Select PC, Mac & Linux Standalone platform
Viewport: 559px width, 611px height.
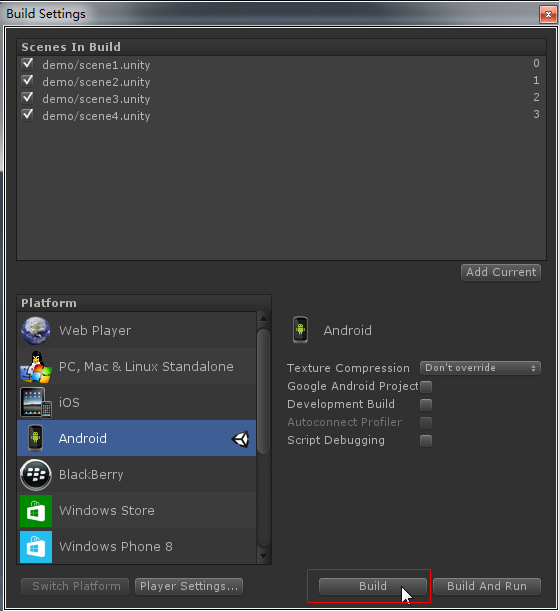pyautogui.click(x=136, y=367)
